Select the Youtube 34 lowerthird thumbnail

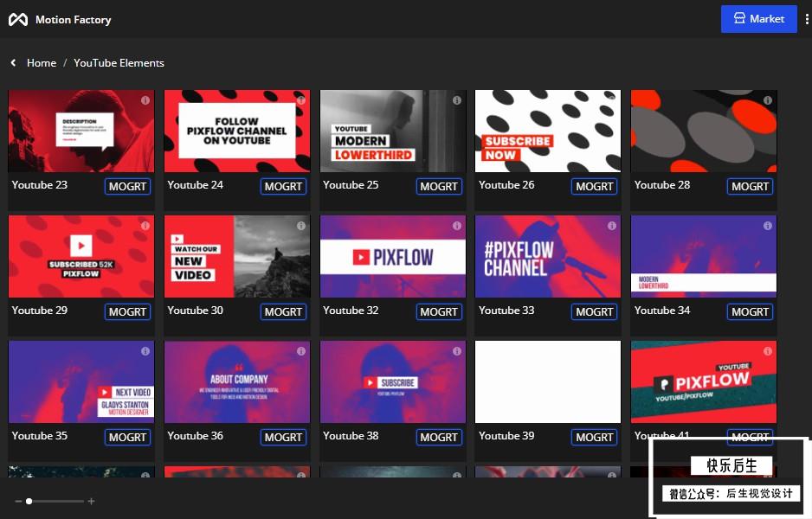tap(704, 256)
